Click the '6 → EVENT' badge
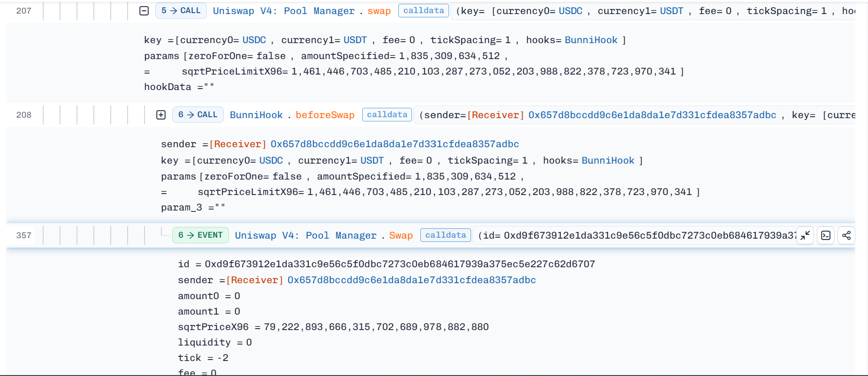This screenshot has height=376, width=868. (x=201, y=235)
